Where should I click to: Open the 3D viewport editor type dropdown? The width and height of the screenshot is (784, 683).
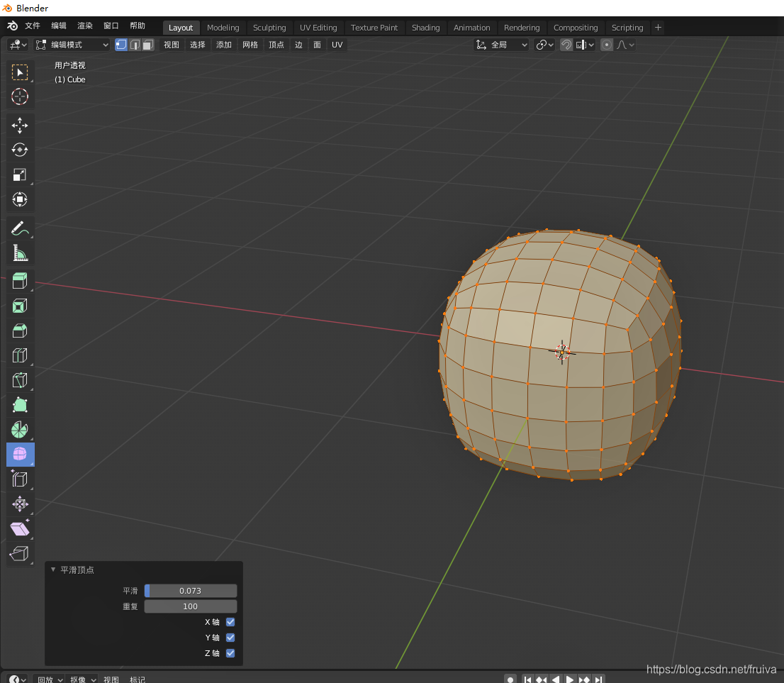[x=18, y=45]
